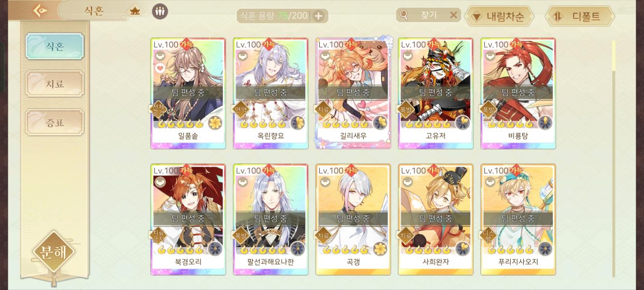Click the flower badge on 북경오리 card
This screenshot has width=644, height=290.
215,249
